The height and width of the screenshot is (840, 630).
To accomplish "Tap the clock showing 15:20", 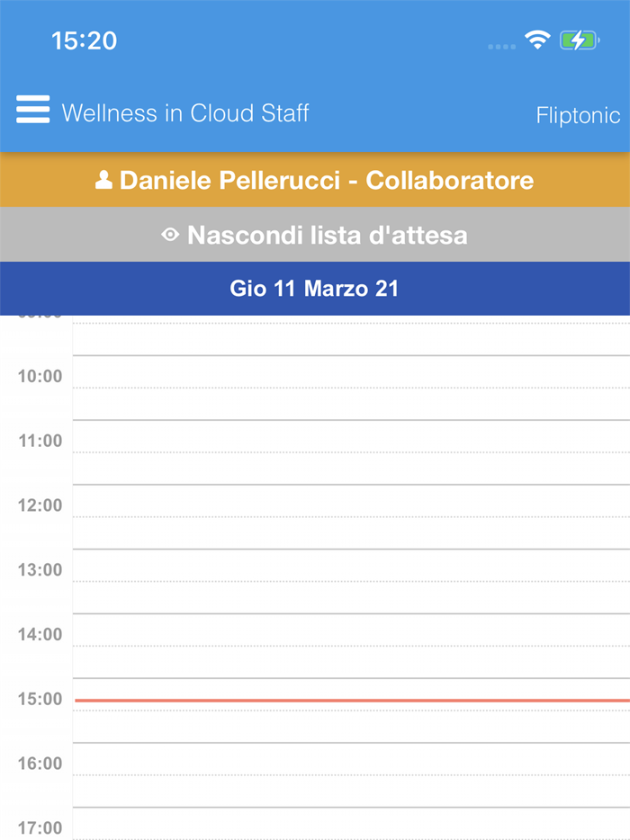I will tap(82, 40).
